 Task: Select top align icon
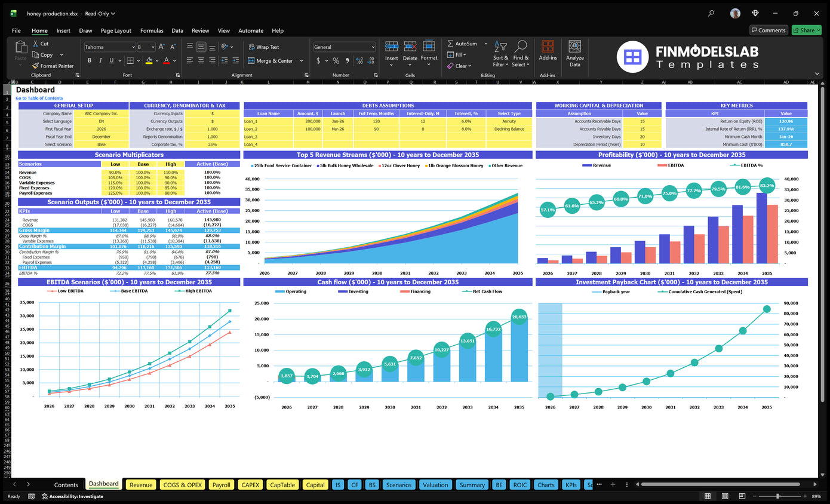189,47
